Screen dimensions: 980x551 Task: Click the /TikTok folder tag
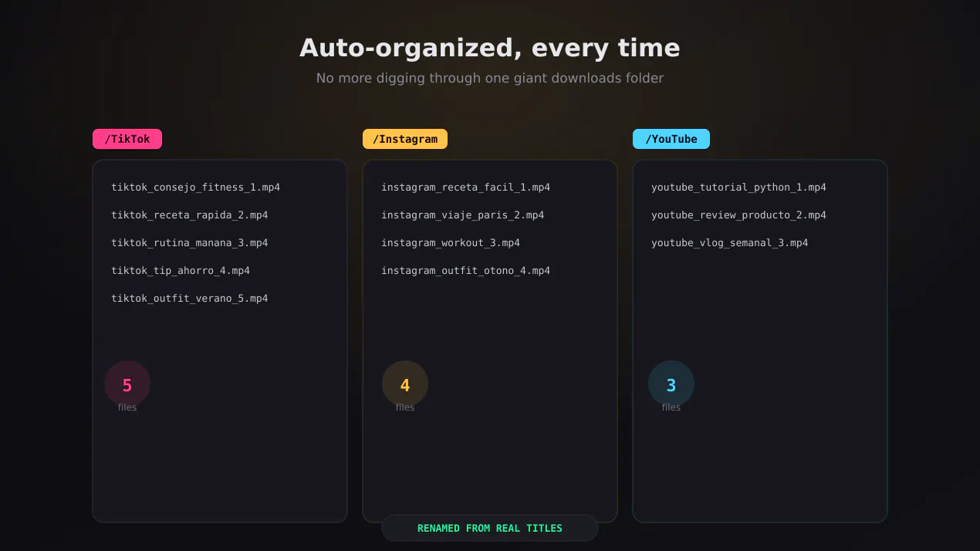[127, 139]
